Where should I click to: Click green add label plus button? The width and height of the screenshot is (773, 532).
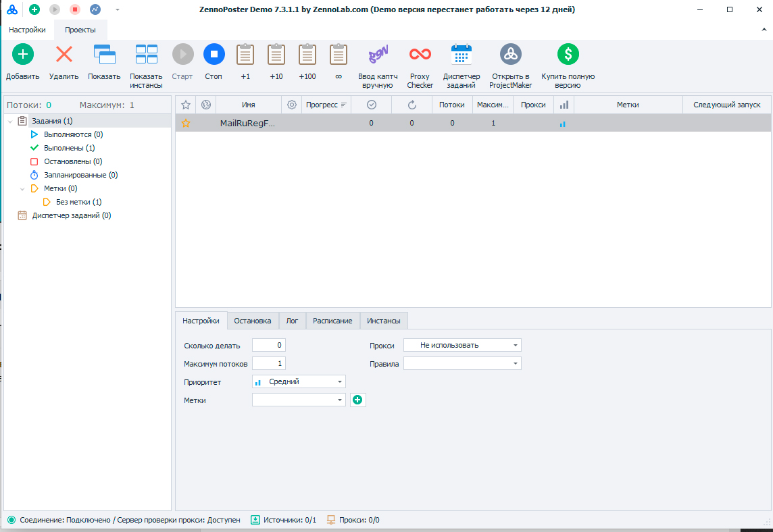tap(358, 400)
